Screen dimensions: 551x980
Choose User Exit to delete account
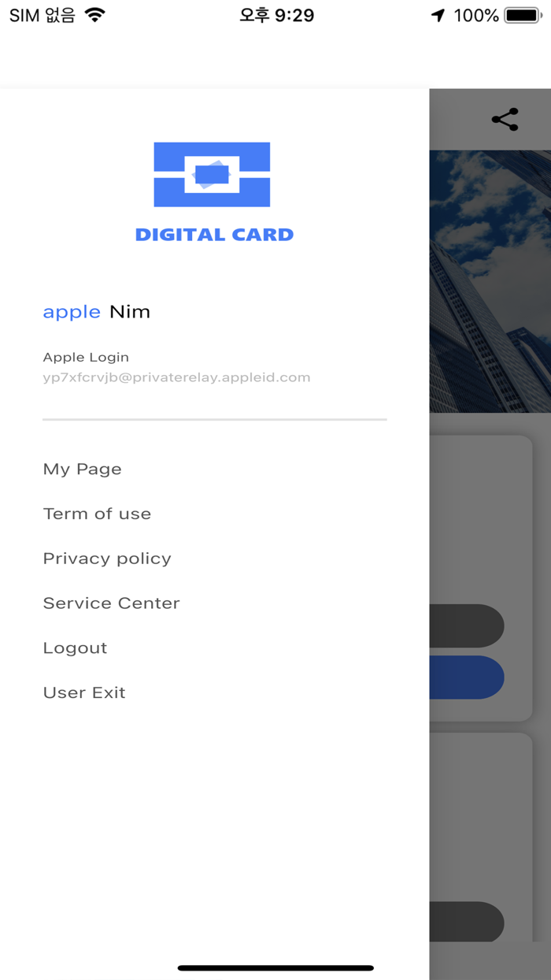click(x=84, y=693)
